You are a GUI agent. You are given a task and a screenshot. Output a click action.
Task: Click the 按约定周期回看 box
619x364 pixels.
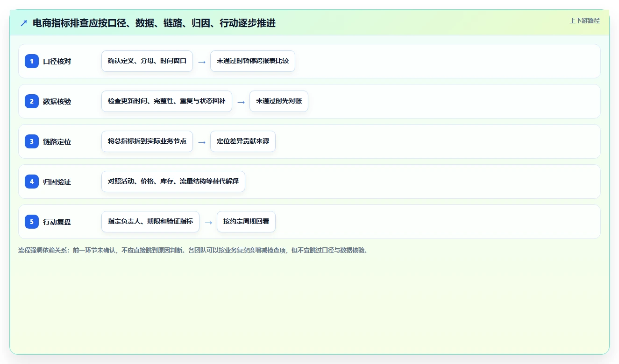pos(246,222)
